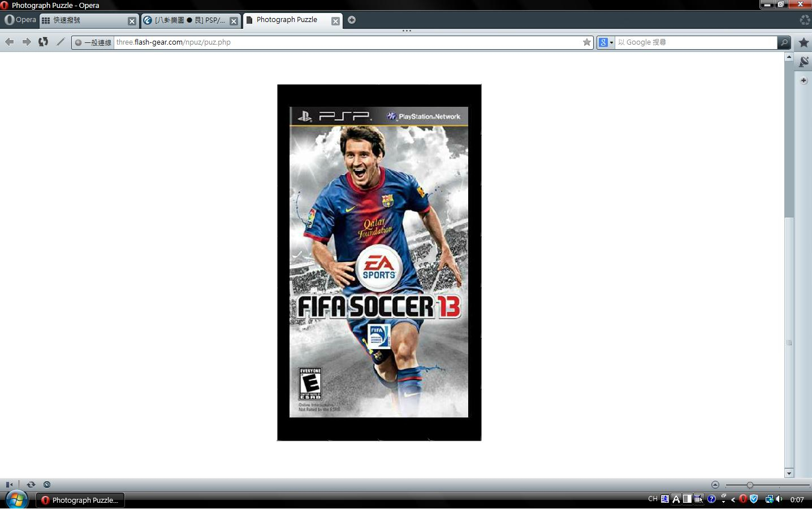Toggle half/full width character shape
Viewport: 812px width, 509px height.
687,499
